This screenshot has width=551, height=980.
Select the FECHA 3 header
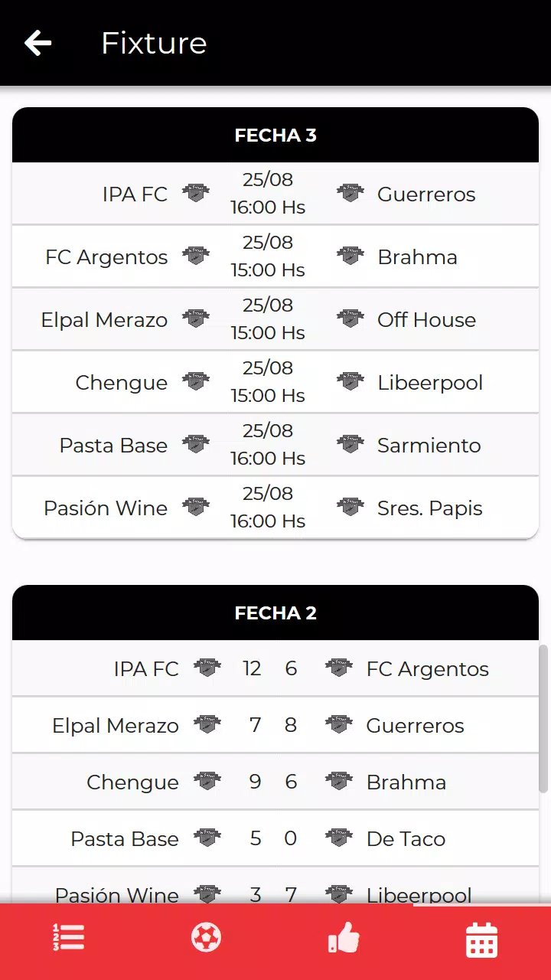coord(275,136)
